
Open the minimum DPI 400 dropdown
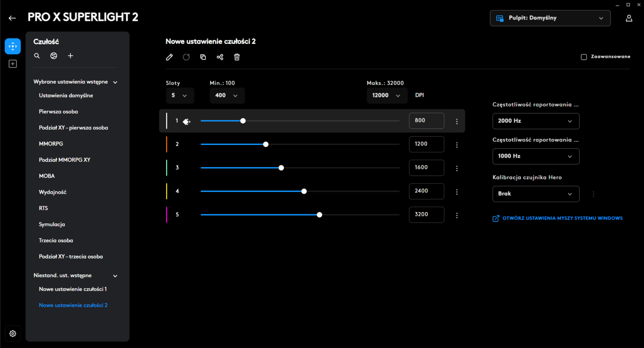point(227,96)
